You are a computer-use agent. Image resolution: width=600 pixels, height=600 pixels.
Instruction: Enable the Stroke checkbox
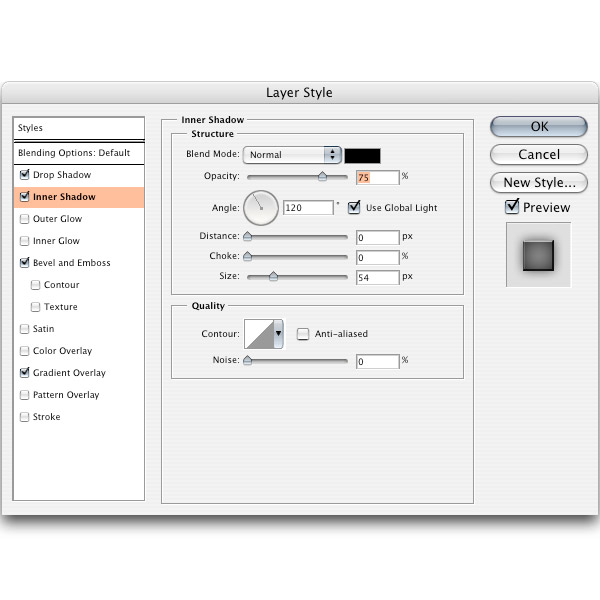pyautogui.click(x=24, y=417)
